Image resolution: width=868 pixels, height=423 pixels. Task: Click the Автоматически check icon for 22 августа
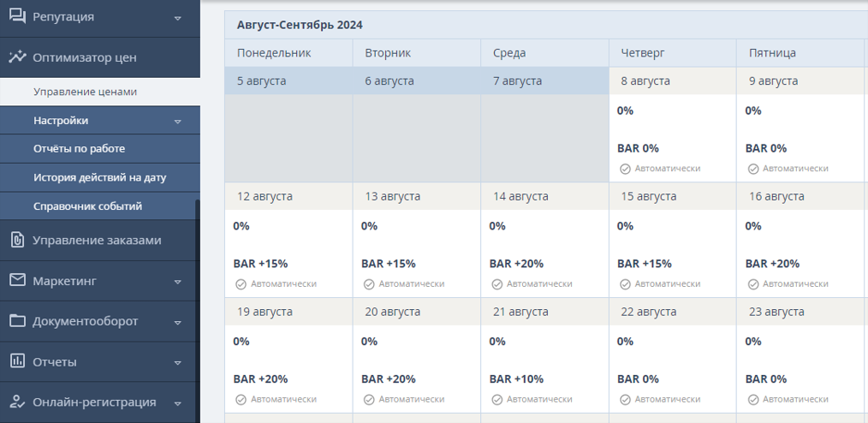coord(625,400)
